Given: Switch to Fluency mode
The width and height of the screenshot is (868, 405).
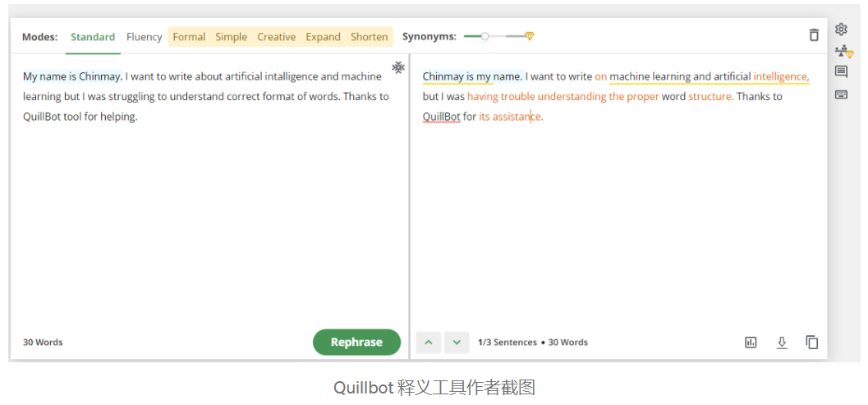Looking at the screenshot, I should pos(144,37).
